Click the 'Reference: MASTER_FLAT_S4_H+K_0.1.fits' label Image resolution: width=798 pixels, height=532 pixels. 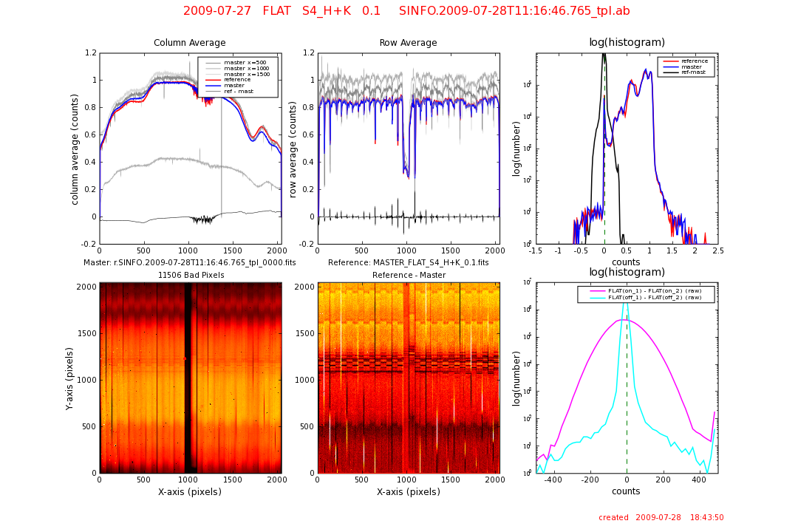pos(409,262)
